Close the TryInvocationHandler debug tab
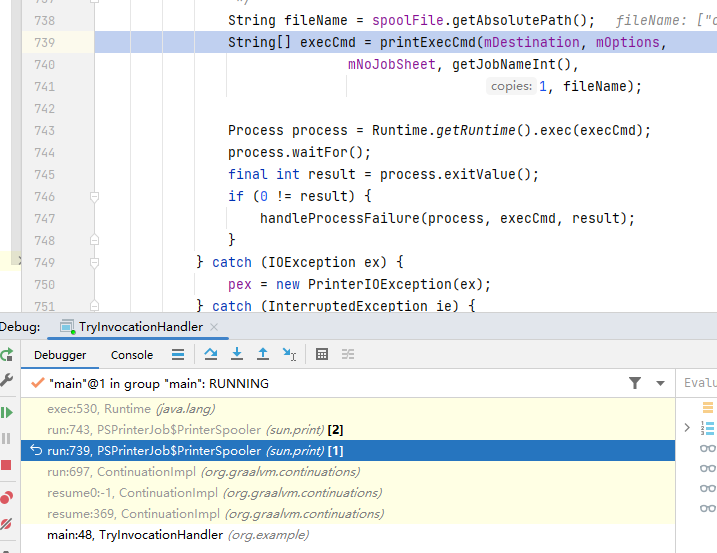The width and height of the screenshot is (717, 553). click(215, 327)
